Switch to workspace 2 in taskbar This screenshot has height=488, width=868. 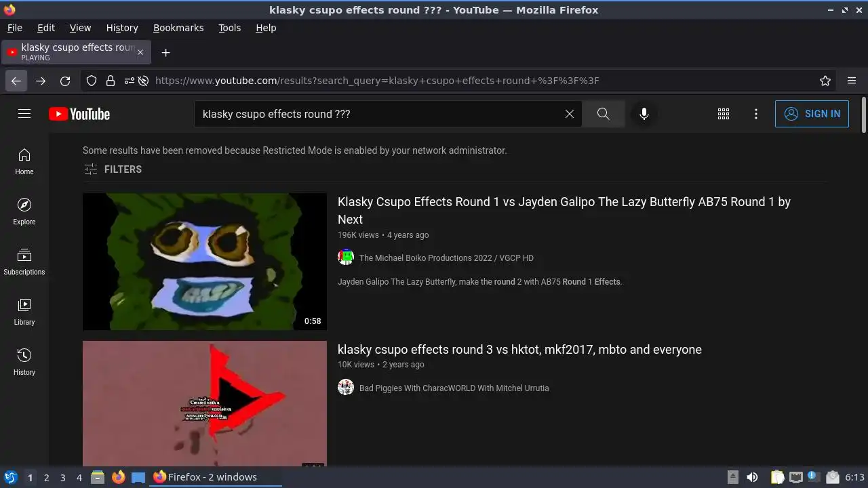tap(46, 477)
